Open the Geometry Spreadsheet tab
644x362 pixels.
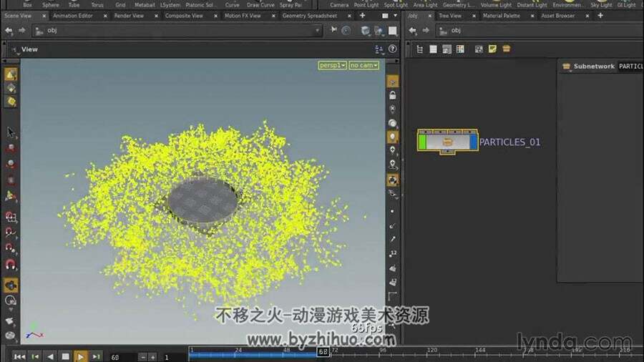(310, 16)
